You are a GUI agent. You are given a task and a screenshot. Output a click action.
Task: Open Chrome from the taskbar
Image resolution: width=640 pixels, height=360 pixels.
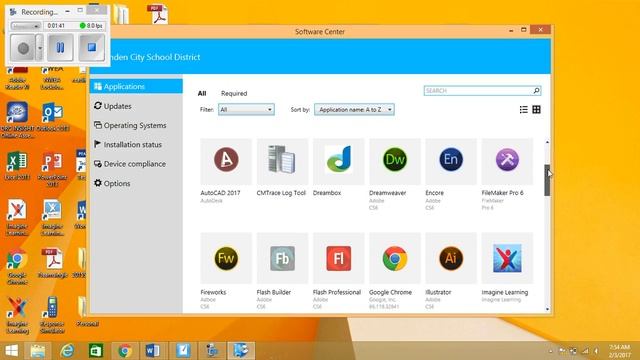[125, 351]
